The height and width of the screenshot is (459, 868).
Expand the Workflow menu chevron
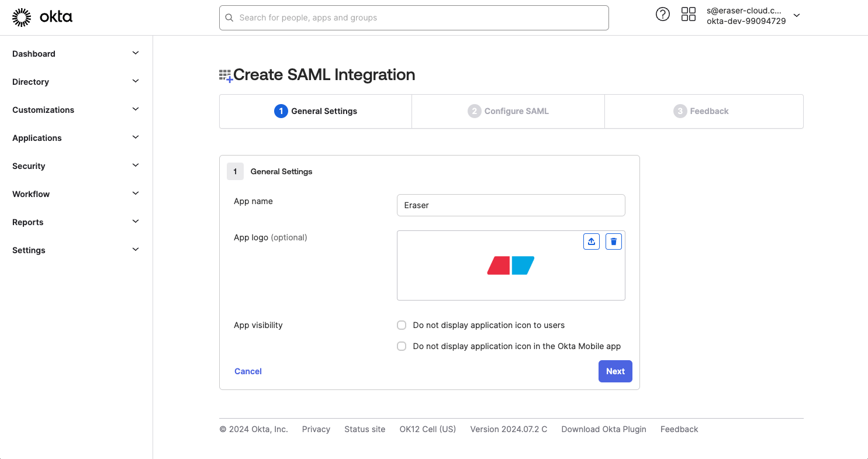point(136,194)
